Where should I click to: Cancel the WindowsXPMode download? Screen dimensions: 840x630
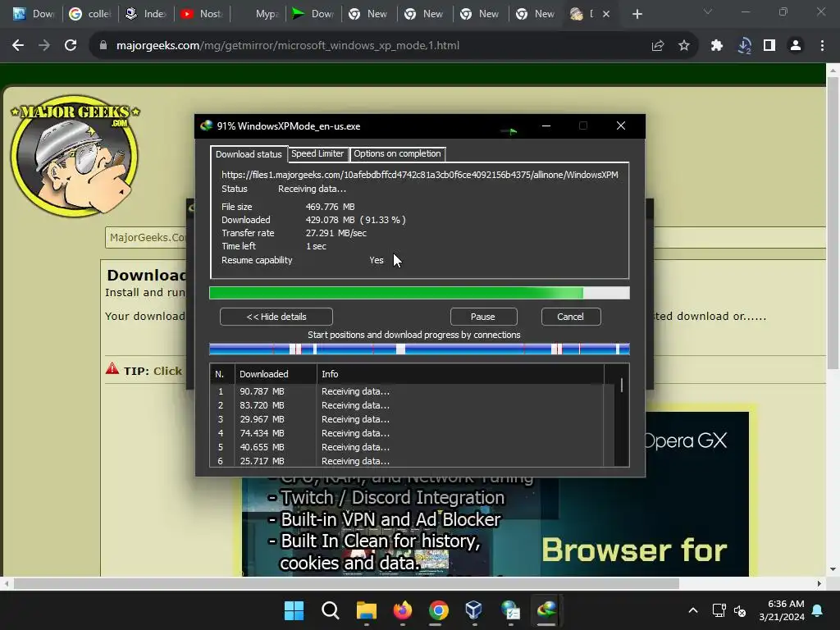coord(571,317)
